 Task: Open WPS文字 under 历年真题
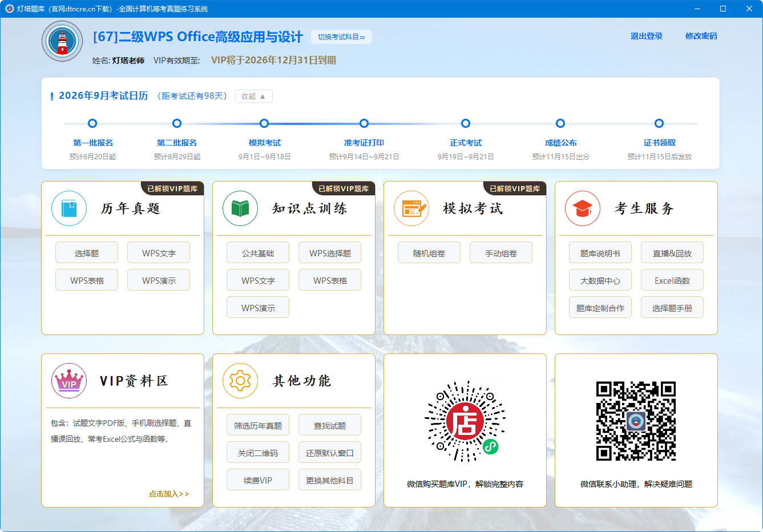(x=159, y=253)
